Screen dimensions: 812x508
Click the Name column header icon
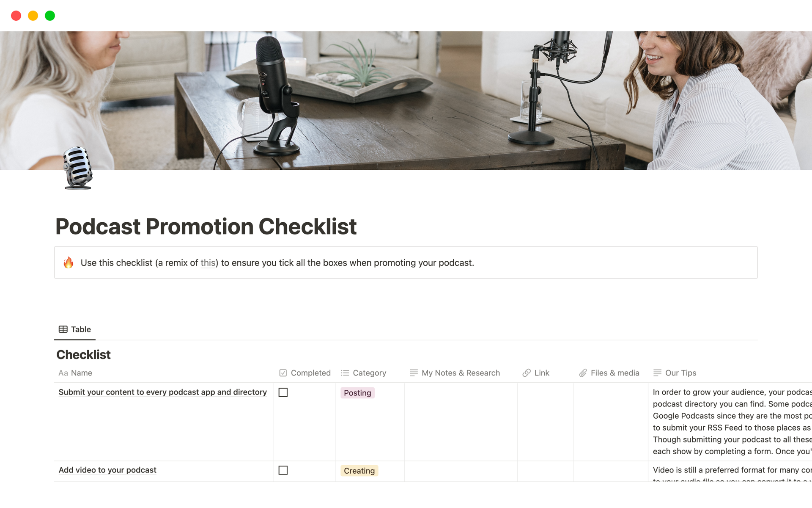63,372
